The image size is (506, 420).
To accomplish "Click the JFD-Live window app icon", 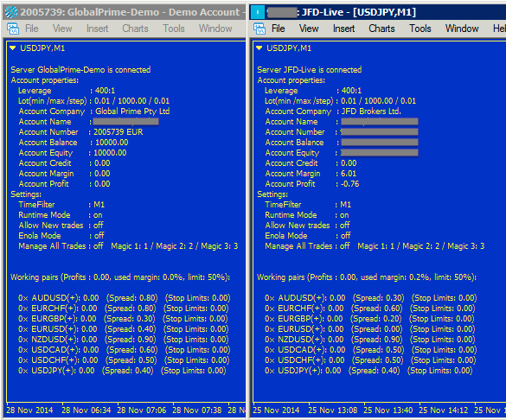I will 258,12.
